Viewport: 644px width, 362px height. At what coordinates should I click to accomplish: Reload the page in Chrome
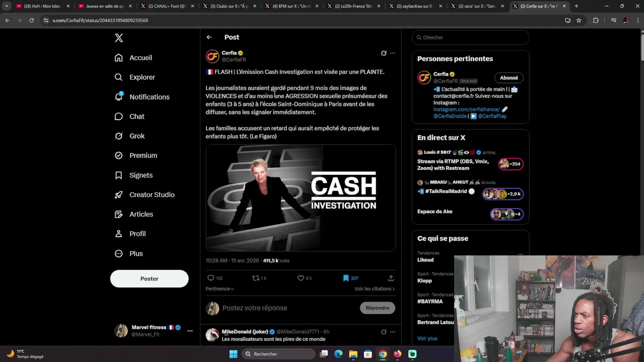point(31,20)
